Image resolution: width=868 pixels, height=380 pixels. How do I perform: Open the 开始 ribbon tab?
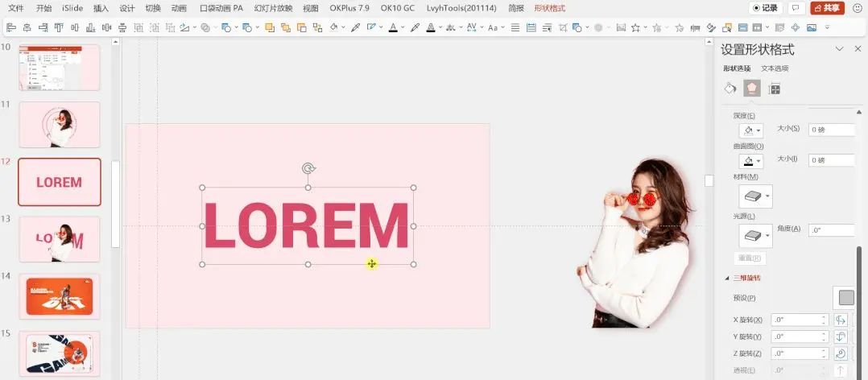pos(44,8)
